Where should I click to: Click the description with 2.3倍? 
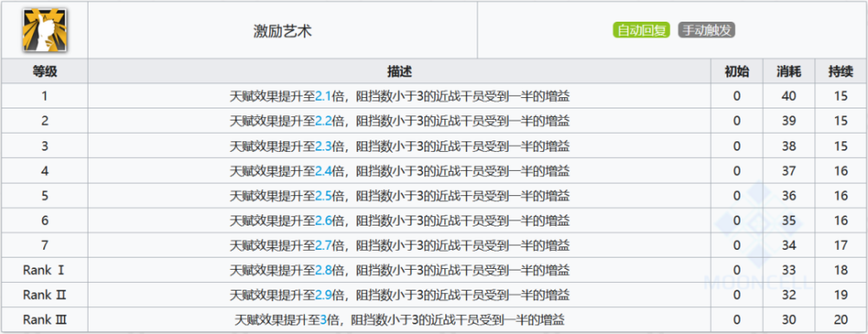(399, 146)
